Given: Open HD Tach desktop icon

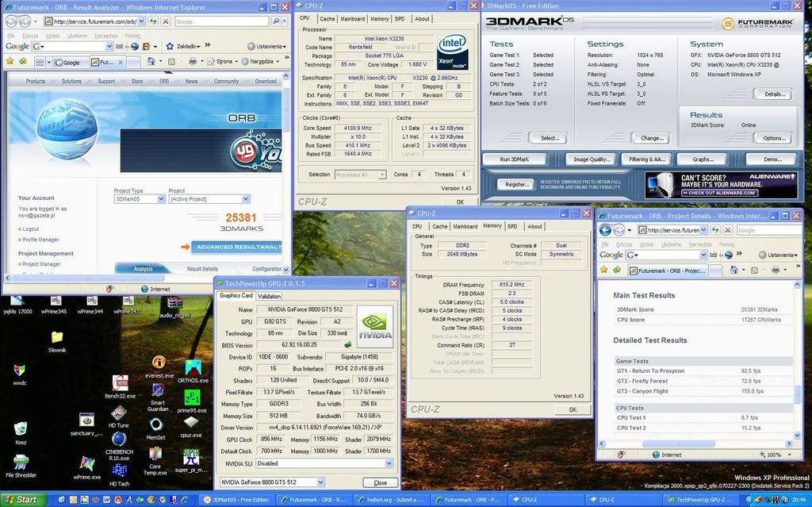Looking at the screenshot, I should click(x=119, y=475).
